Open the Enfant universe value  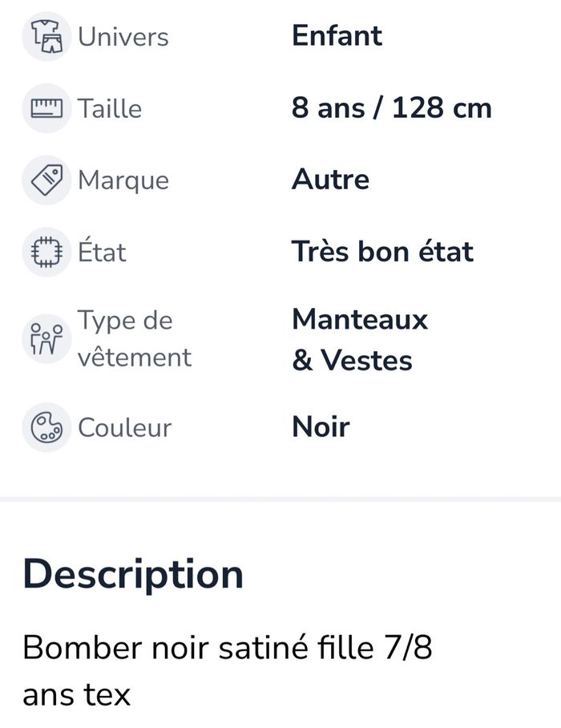pyautogui.click(x=337, y=36)
